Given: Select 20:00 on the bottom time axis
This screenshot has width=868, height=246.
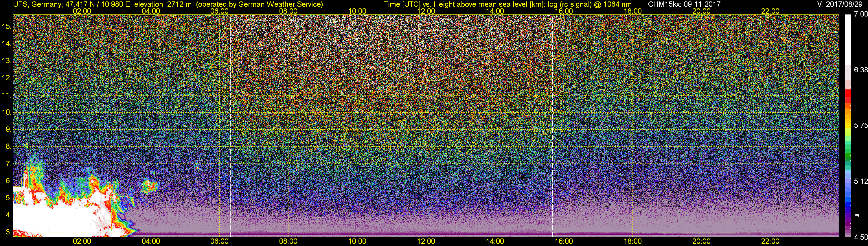Looking at the screenshot, I should click(701, 241).
